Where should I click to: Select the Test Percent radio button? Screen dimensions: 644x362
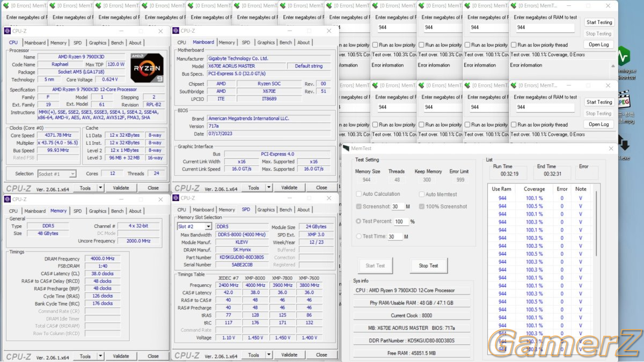click(359, 221)
